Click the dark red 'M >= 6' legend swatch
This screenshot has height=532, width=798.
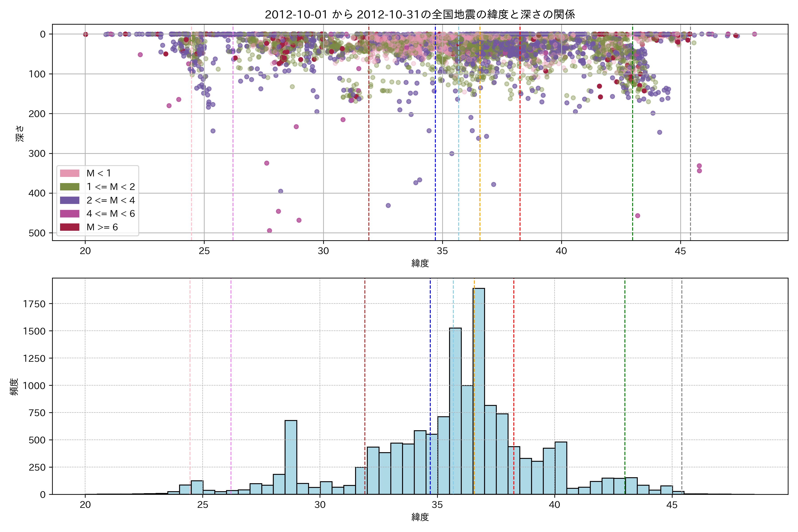[70, 227]
